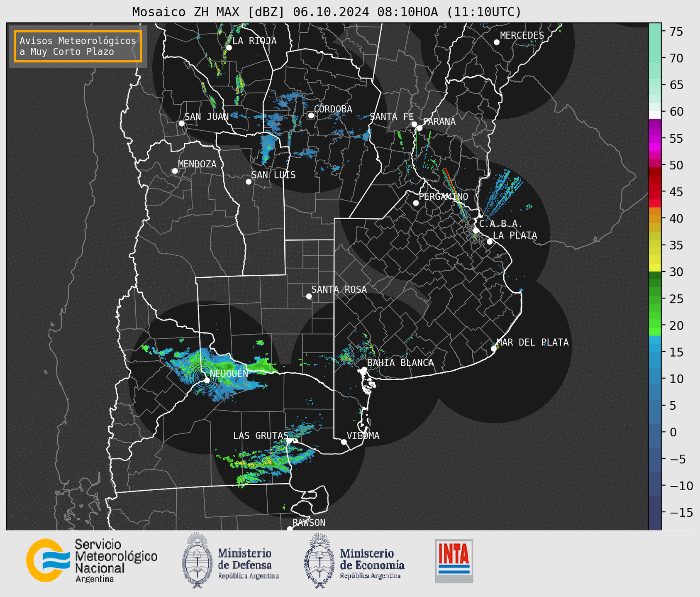Screen dimensions: 700x597
Task: Click the 15 dBZ light blue color band
Action: click(x=655, y=352)
